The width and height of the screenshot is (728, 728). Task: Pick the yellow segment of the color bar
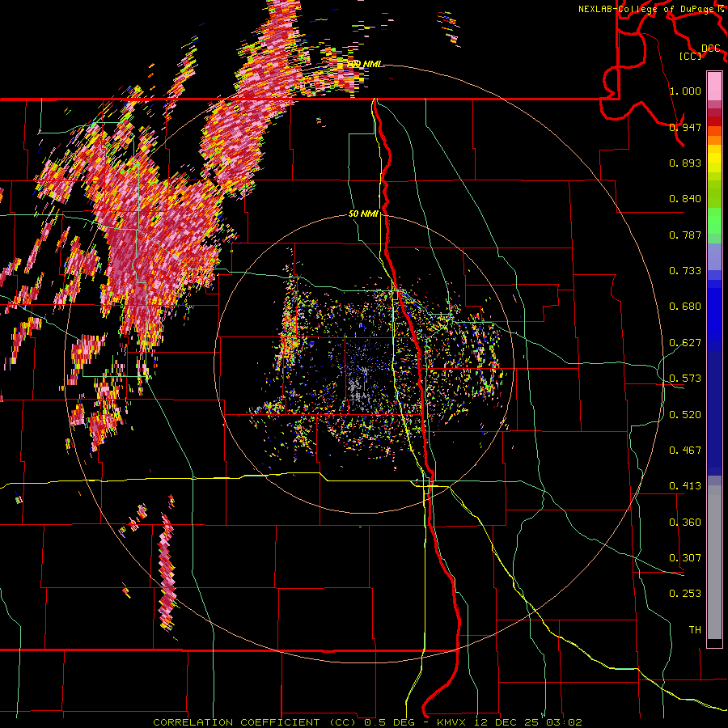[x=714, y=160]
